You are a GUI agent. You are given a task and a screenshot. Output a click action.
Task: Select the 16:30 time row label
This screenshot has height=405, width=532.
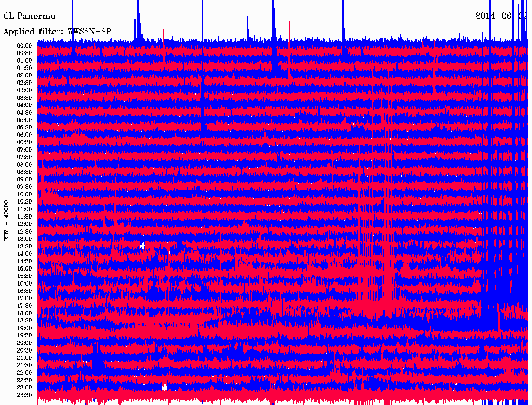click(24, 291)
